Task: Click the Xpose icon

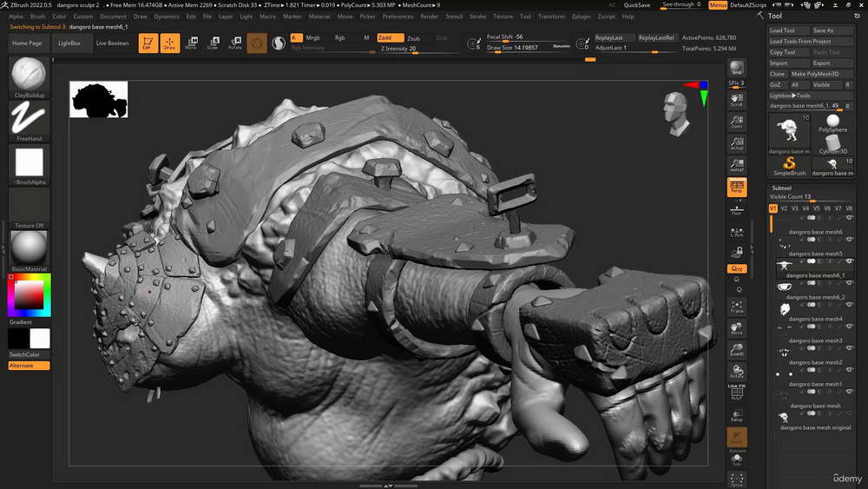Action: pyautogui.click(x=737, y=479)
